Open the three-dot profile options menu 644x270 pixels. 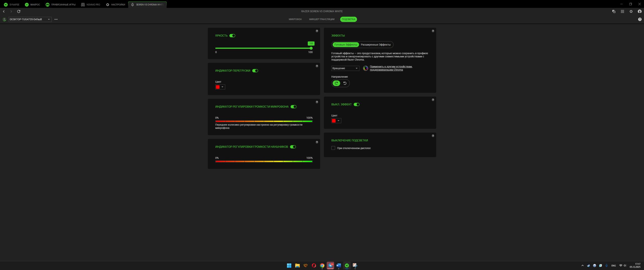[x=56, y=19]
